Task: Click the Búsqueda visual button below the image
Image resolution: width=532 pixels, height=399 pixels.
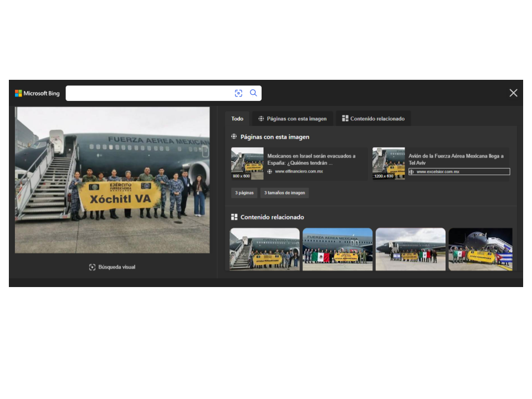Action: (x=112, y=267)
